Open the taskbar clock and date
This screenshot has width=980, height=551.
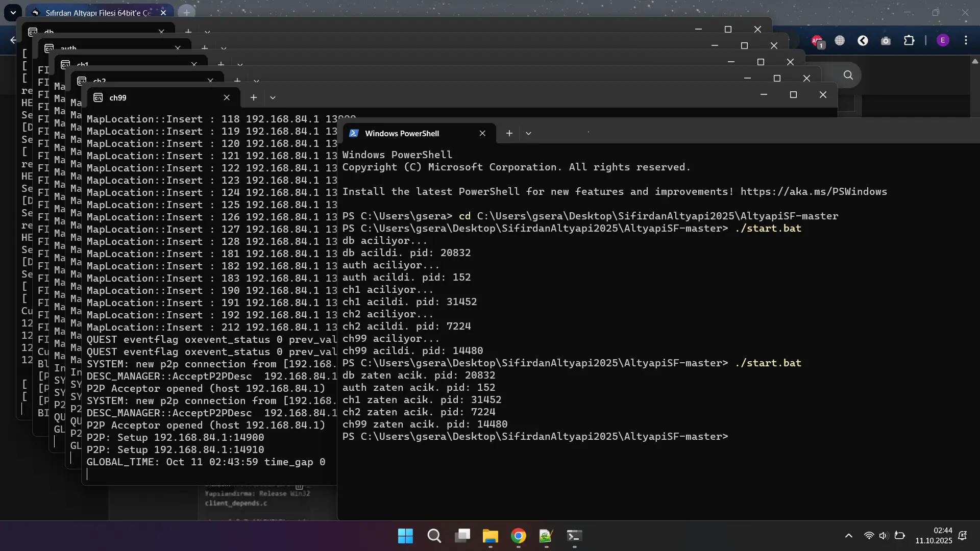tap(934, 536)
